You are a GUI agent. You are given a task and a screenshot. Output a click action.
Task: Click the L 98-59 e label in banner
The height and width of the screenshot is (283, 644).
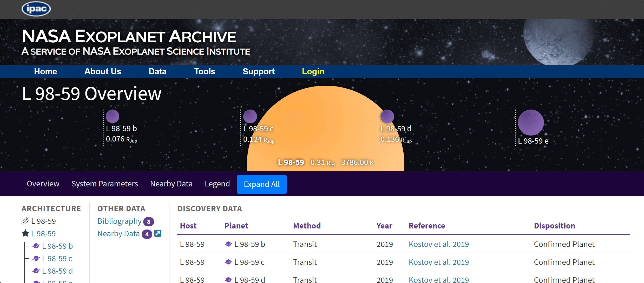click(533, 141)
